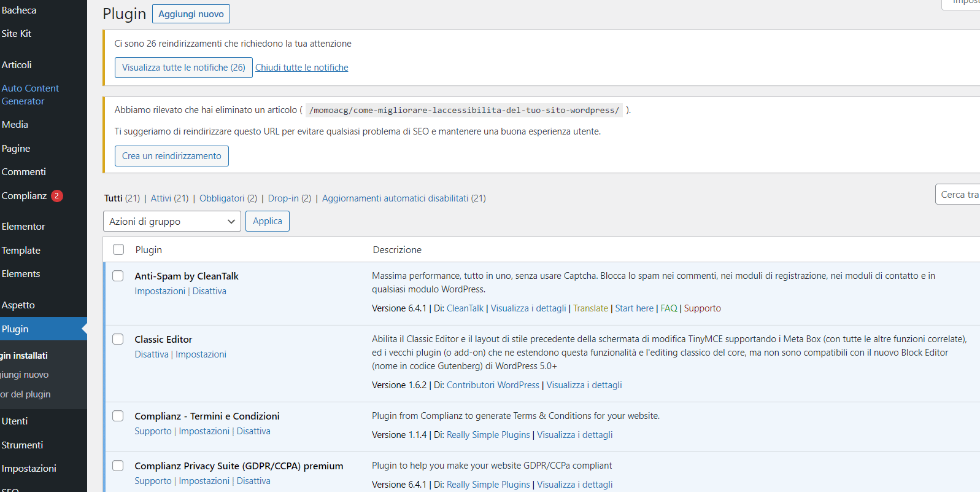Go to Auto Content Generator menu
Image resolution: width=980 pixels, height=492 pixels.
click(x=30, y=95)
